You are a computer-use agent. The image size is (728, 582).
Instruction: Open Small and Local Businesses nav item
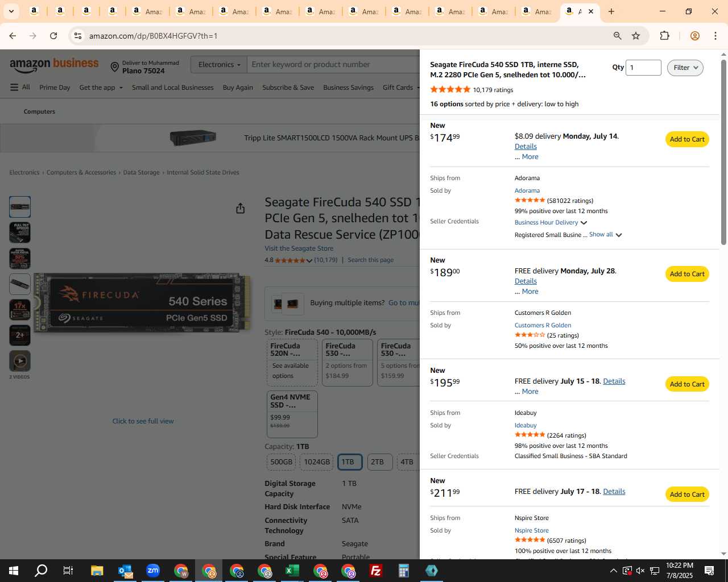click(173, 88)
